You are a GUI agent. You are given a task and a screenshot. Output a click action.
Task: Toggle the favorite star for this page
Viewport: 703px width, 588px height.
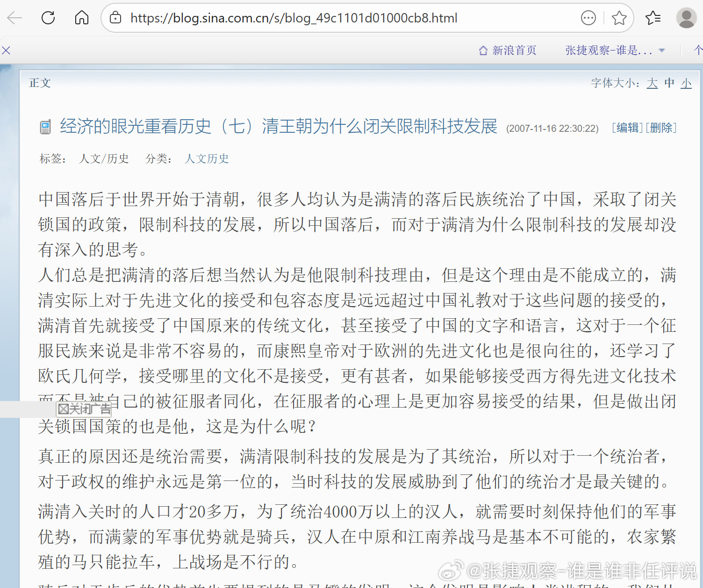tap(620, 18)
